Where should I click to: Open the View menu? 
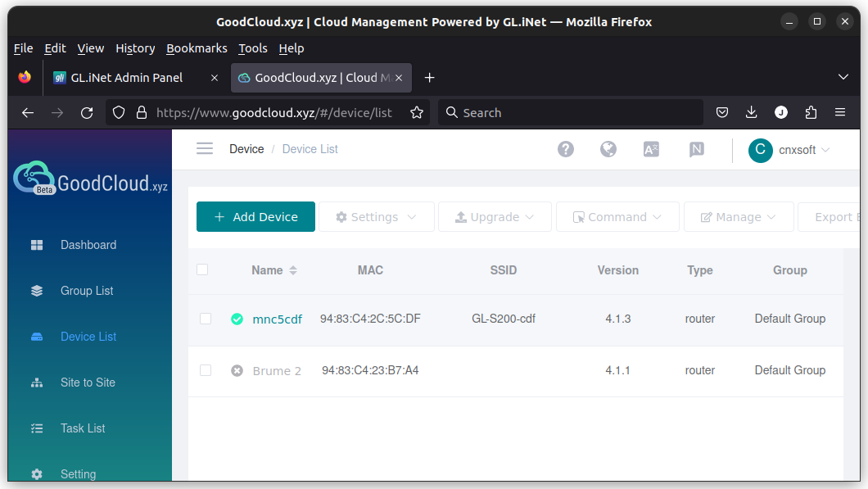[91, 48]
